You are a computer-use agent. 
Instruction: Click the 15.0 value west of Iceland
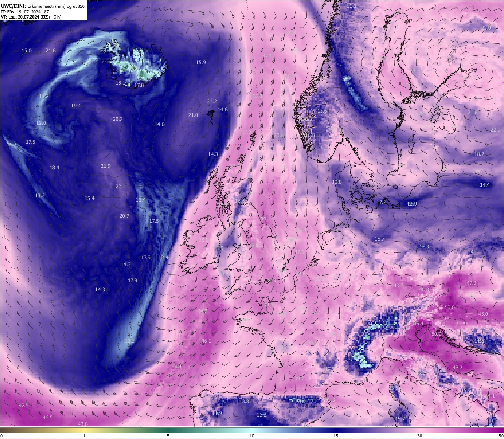tap(26, 51)
